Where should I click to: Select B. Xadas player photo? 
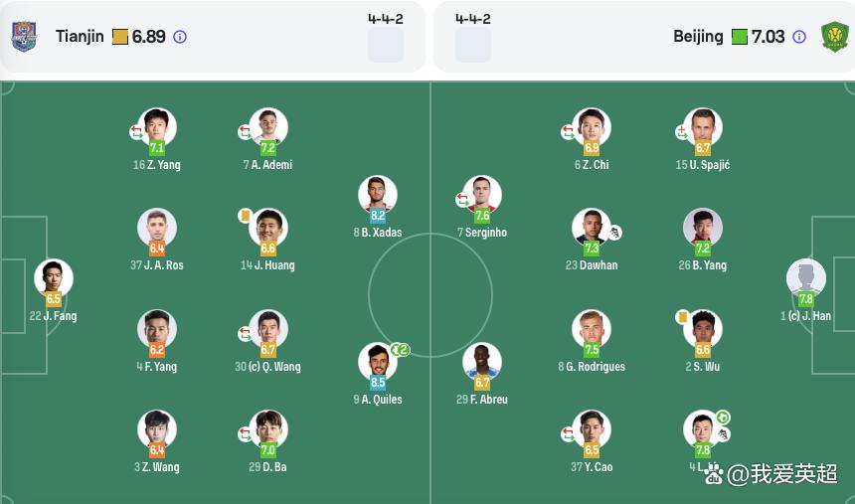tap(378, 194)
